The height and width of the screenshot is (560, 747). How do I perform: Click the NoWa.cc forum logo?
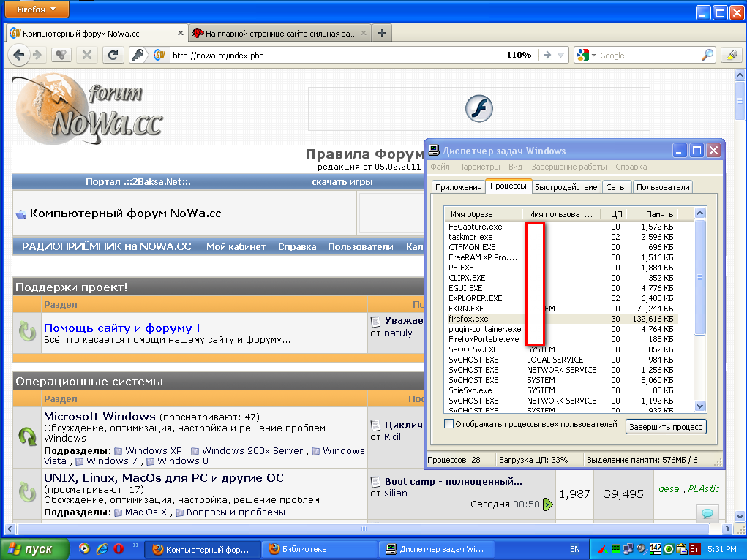88,110
